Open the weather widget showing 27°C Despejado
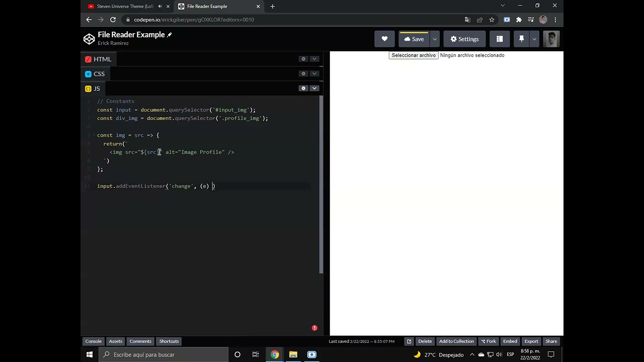644x362 pixels. click(438, 354)
